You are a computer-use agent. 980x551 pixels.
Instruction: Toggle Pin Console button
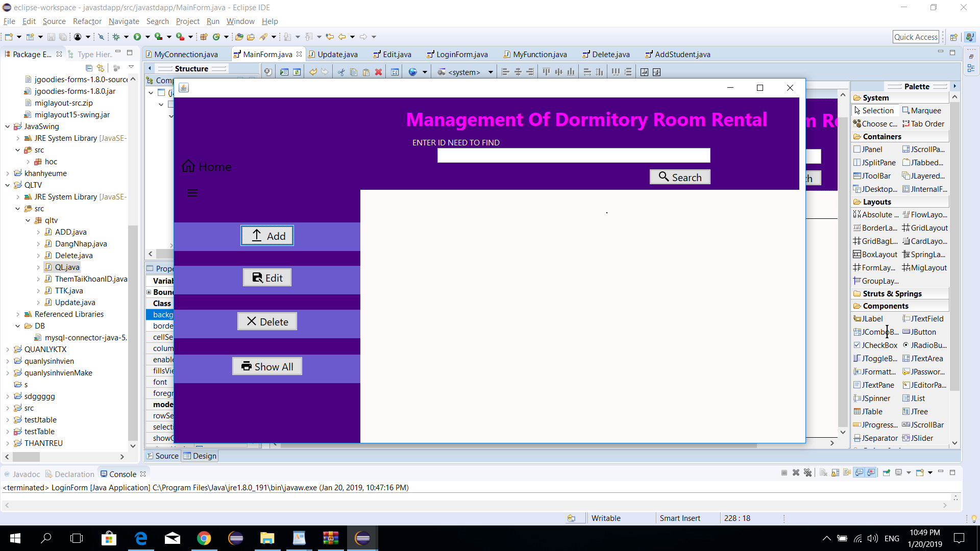(887, 473)
